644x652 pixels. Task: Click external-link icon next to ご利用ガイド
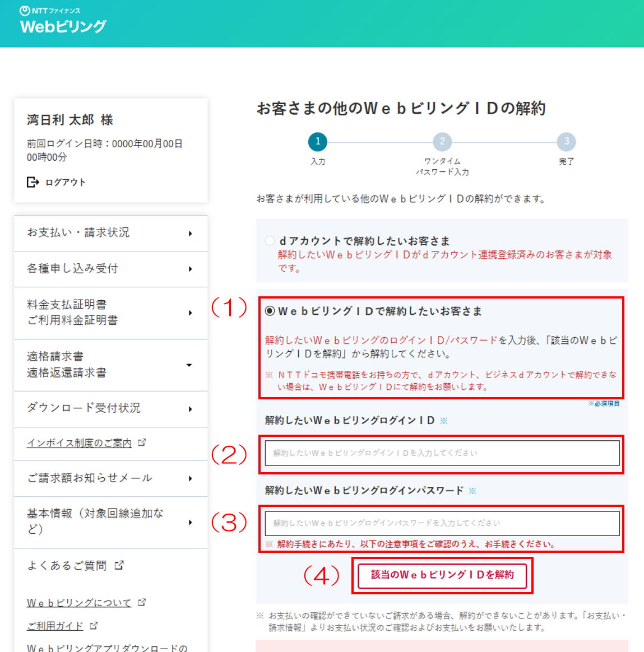click(x=94, y=625)
